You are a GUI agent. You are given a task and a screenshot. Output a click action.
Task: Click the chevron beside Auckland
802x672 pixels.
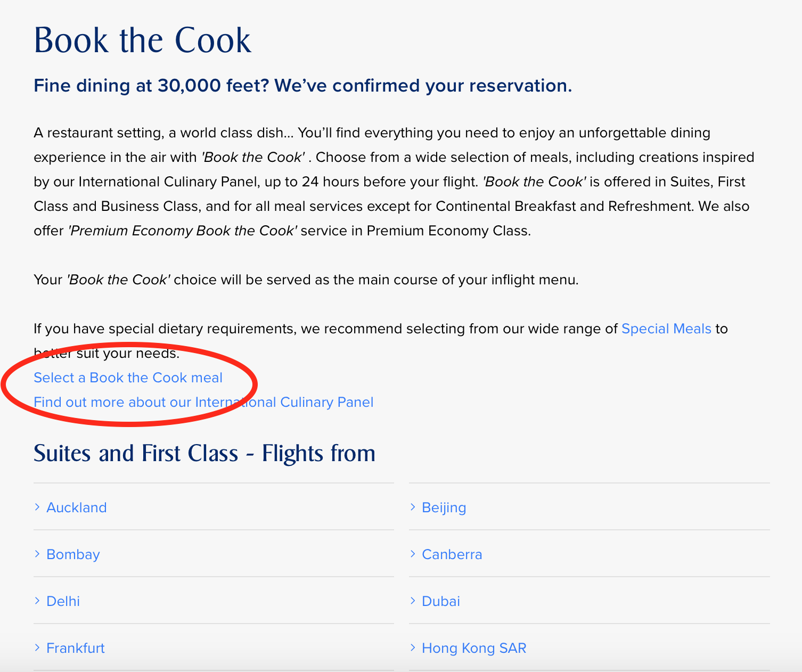click(x=37, y=507)
